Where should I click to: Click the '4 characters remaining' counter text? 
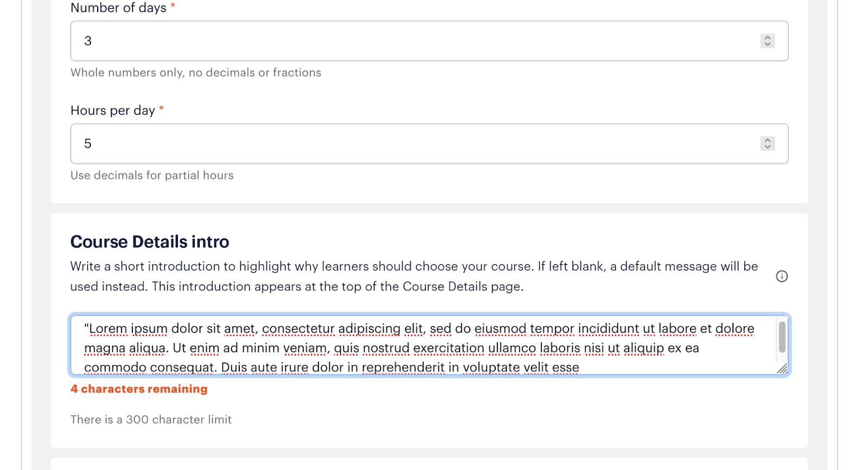(x=139, y=389)
